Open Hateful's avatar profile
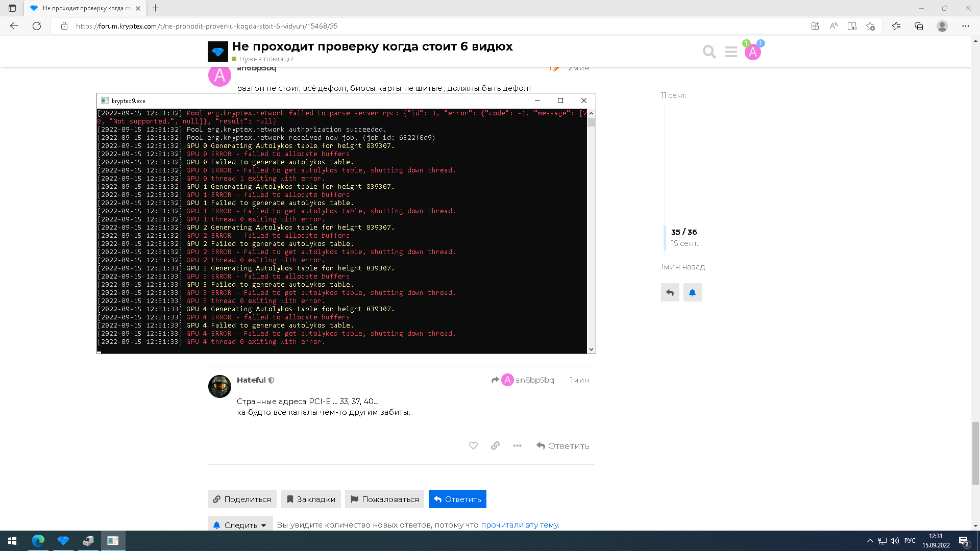The image size is (980, 551). coord(219,386)
